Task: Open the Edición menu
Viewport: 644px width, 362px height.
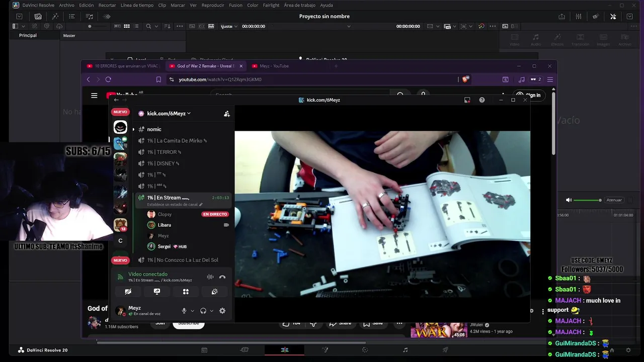Action: tap(86, 5)
